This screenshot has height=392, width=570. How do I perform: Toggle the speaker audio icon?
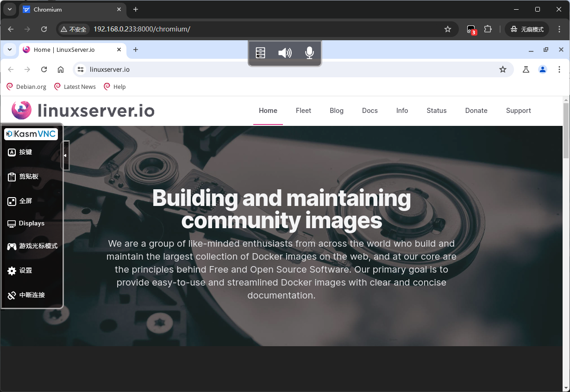click(x=285, y=53)
